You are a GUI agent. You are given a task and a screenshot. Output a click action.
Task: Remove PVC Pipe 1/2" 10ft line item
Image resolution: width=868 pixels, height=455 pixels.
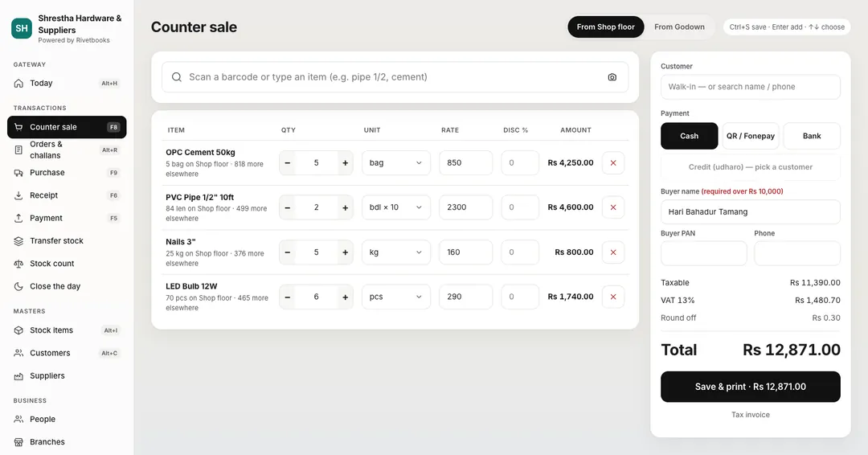coord(612,207)
